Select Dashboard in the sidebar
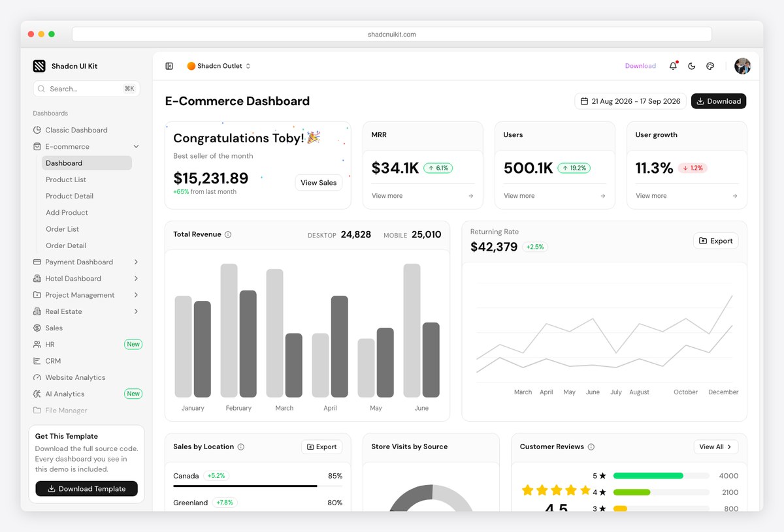Viewport: 784px width, 532px height. click(x=87, y=163)
